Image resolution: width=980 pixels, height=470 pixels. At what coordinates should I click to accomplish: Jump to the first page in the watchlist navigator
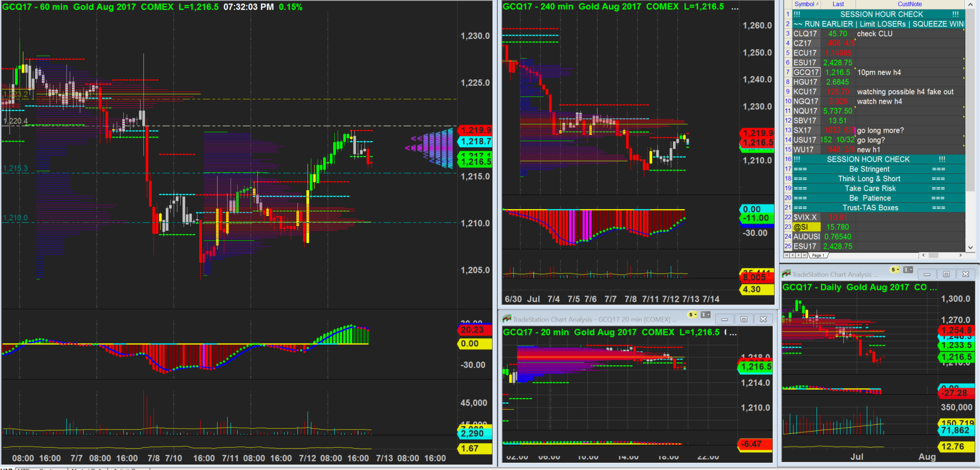pos(786,255)
